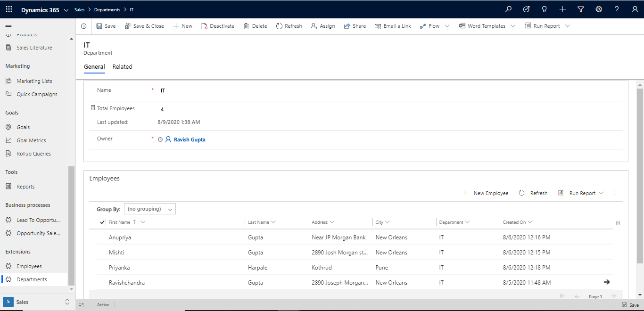The width and height of the screenshot is (644, 311).
Task: Open owner record Ravish Gupta
Action: point(190,139)
